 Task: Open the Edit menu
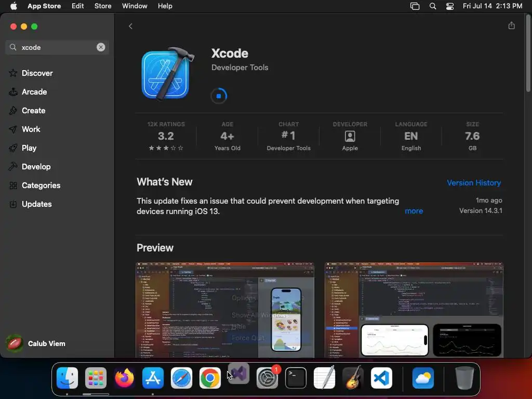coord(78,6)
